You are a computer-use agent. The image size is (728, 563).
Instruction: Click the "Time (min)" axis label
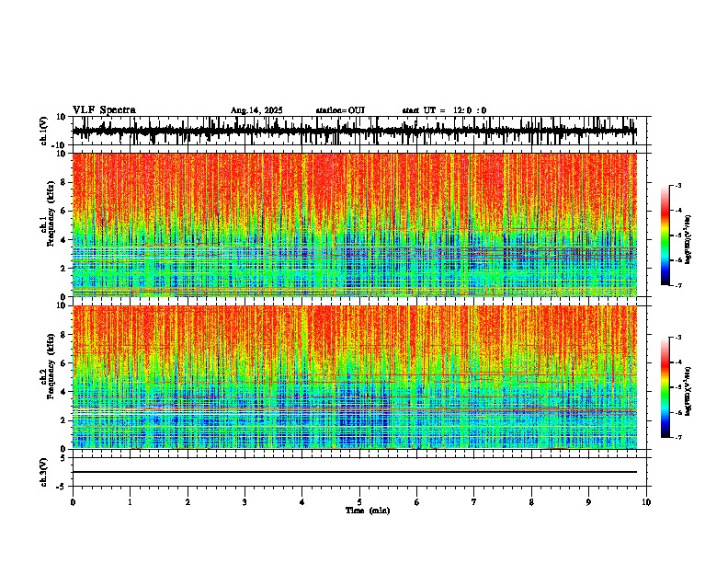(x=368, y=511)
